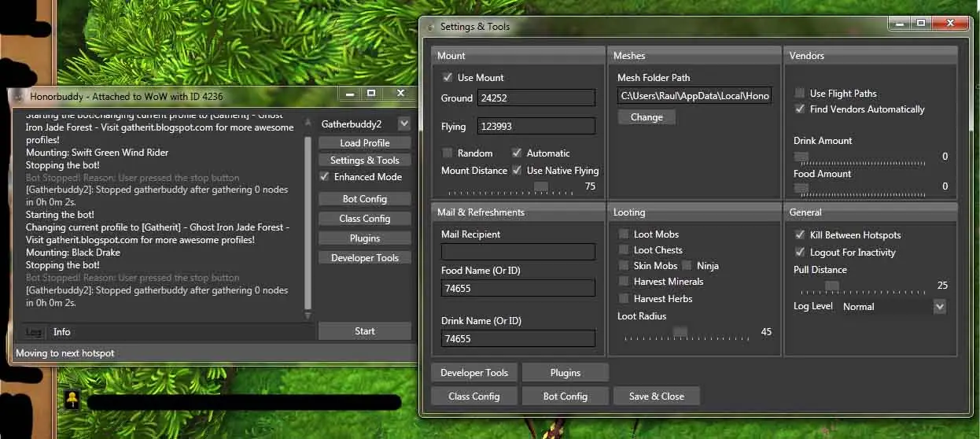
Task: Open the Gatherbuddy2 bot dropdown
Action: (x=404, y=124)
